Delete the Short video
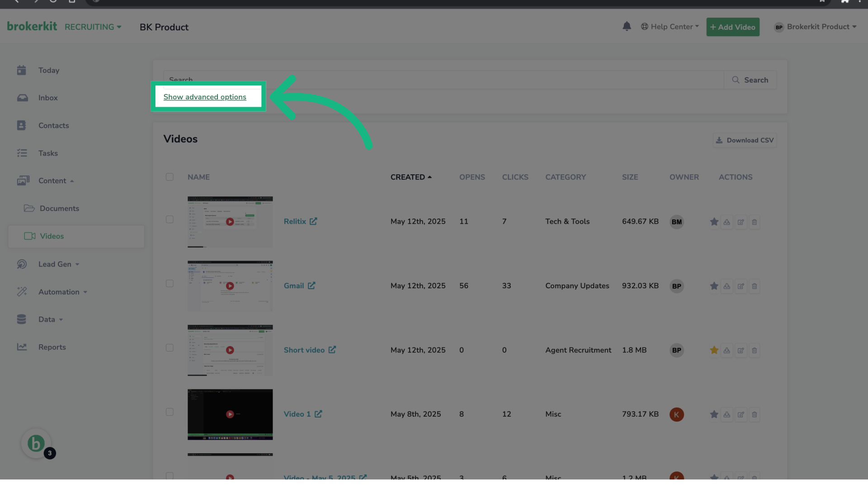 coord(754,350)
